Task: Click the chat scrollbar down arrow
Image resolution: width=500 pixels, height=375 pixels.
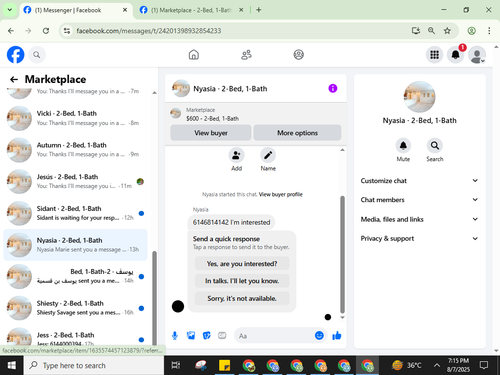Action: 342,317
